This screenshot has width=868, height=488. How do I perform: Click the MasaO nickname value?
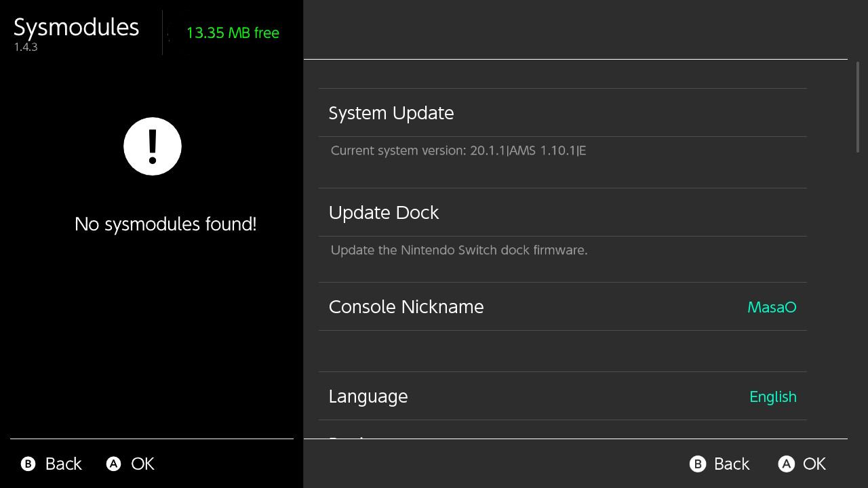point(772,307)
